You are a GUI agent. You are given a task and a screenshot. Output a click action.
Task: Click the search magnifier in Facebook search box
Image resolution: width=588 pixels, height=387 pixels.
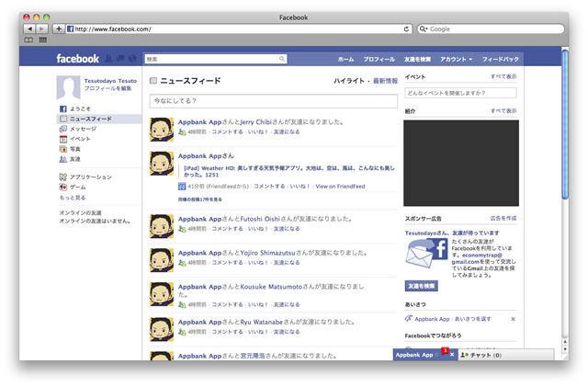tap(282, 59)
